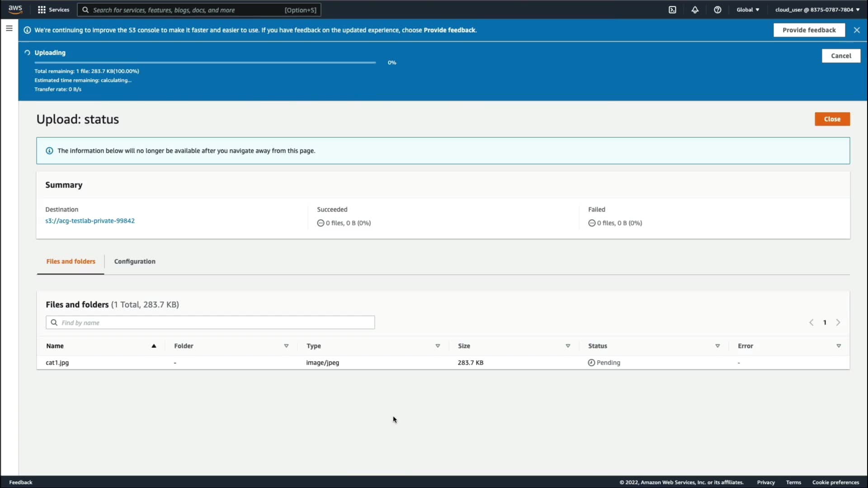This screenshot has height=488, width=868.
Task: Expand the cloud_user account menu
Action: [817, 9]
